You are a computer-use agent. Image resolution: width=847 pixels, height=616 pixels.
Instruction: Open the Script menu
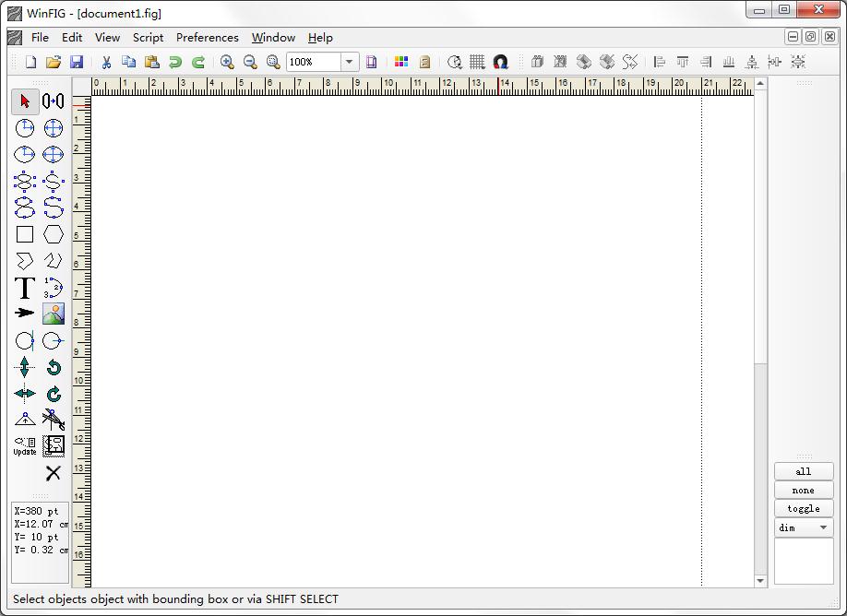pyautogui.click(x=148, y=38)
